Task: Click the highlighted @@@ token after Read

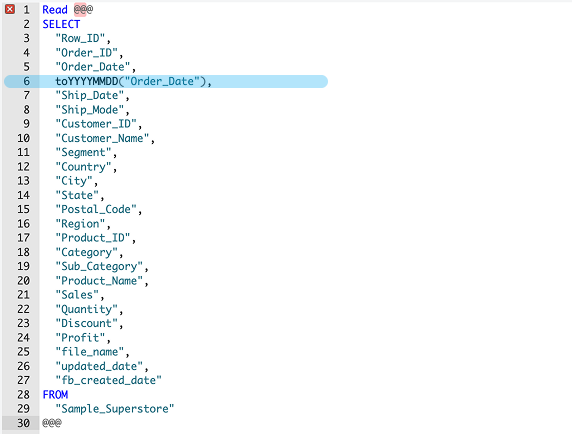Action: click(83, 9)
